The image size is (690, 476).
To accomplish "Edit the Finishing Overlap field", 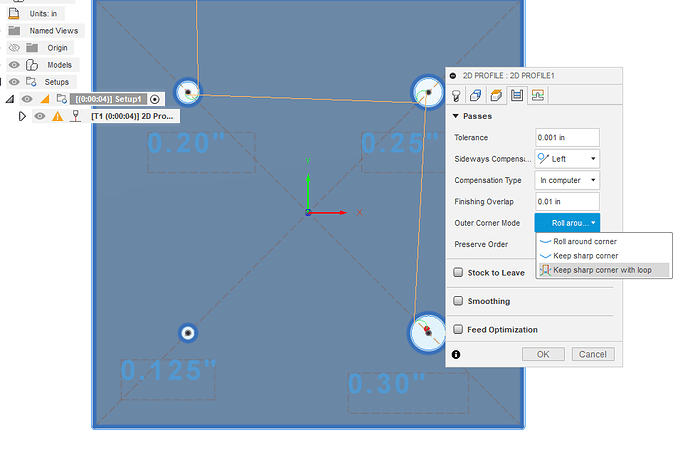I will pos(567,201).
